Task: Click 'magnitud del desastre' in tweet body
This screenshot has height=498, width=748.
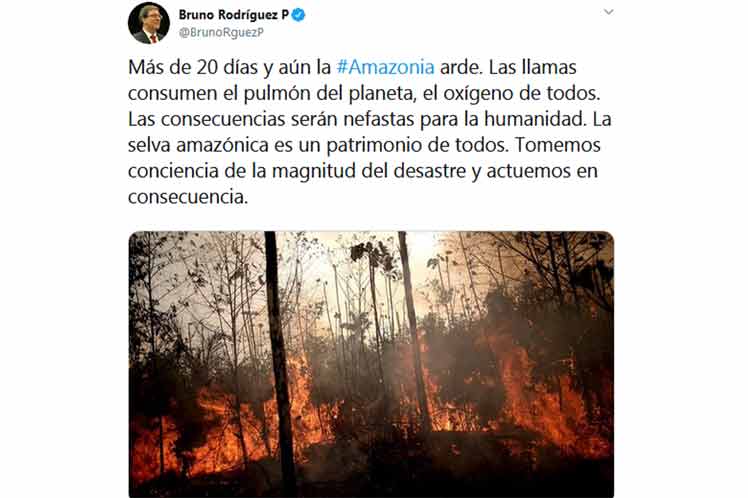Action: (x=369, y=170)
